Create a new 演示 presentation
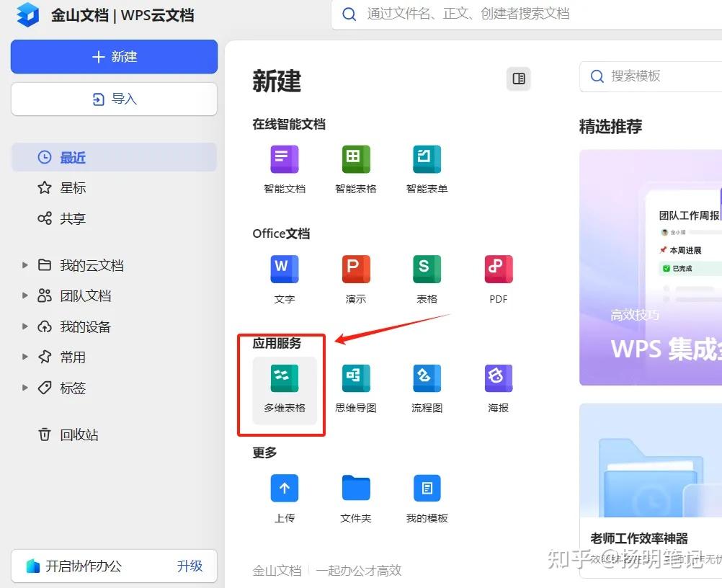 tap(355, 268)
